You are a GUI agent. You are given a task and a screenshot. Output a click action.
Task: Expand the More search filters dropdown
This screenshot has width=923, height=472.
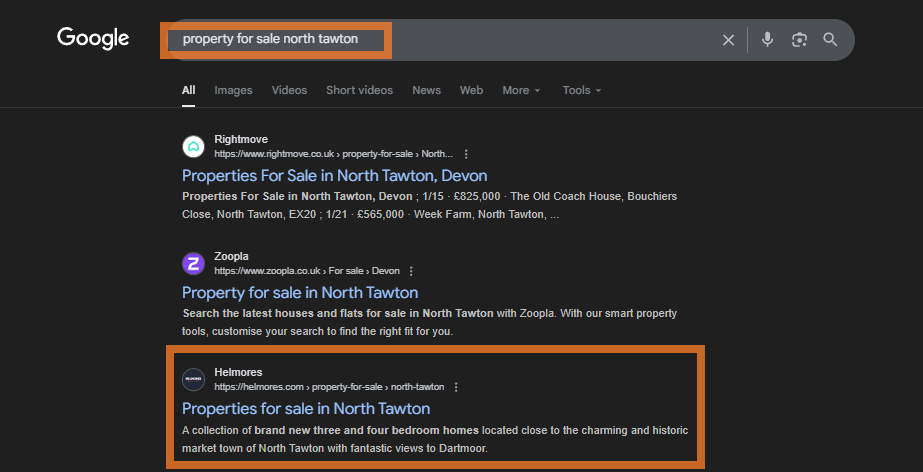521,90
